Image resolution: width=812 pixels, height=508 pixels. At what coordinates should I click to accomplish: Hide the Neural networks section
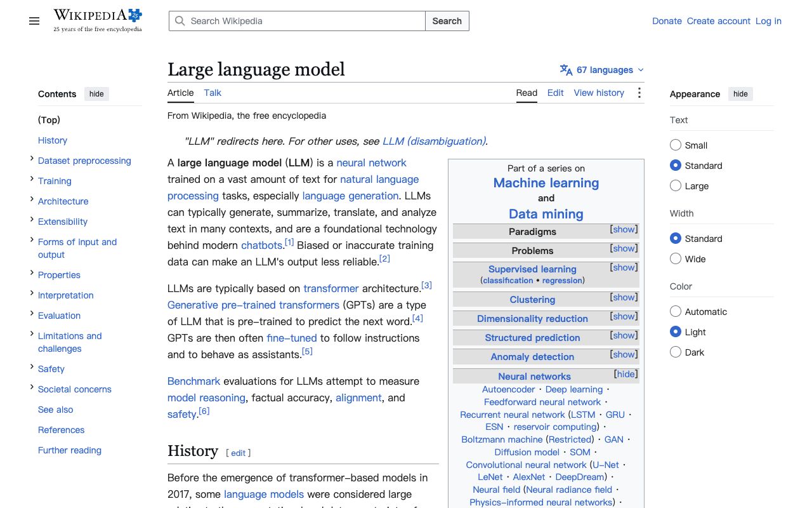coord(625,374)
